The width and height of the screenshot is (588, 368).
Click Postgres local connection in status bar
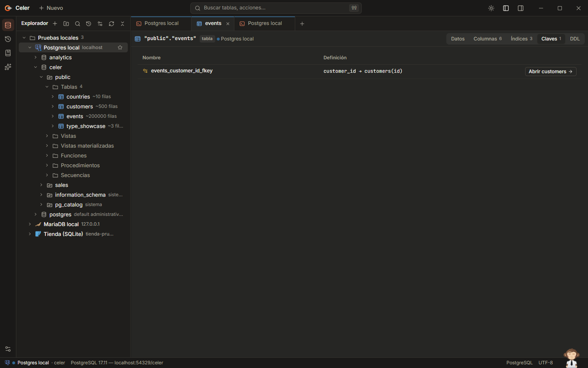coord(33,363)
